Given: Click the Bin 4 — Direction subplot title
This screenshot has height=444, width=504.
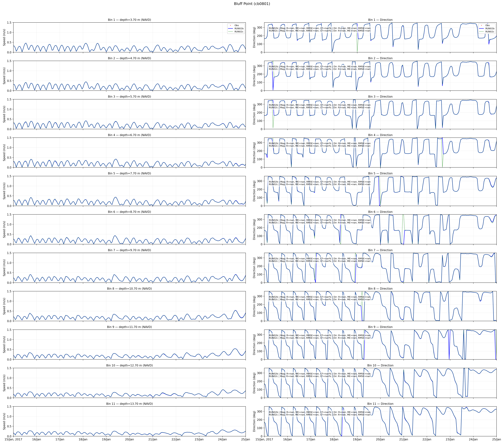Looking at the screenshot, I should tap(380, 135).
